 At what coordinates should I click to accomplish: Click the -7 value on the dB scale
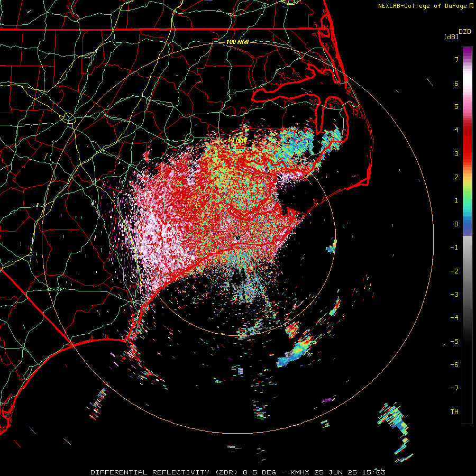[x=454, y=388]
